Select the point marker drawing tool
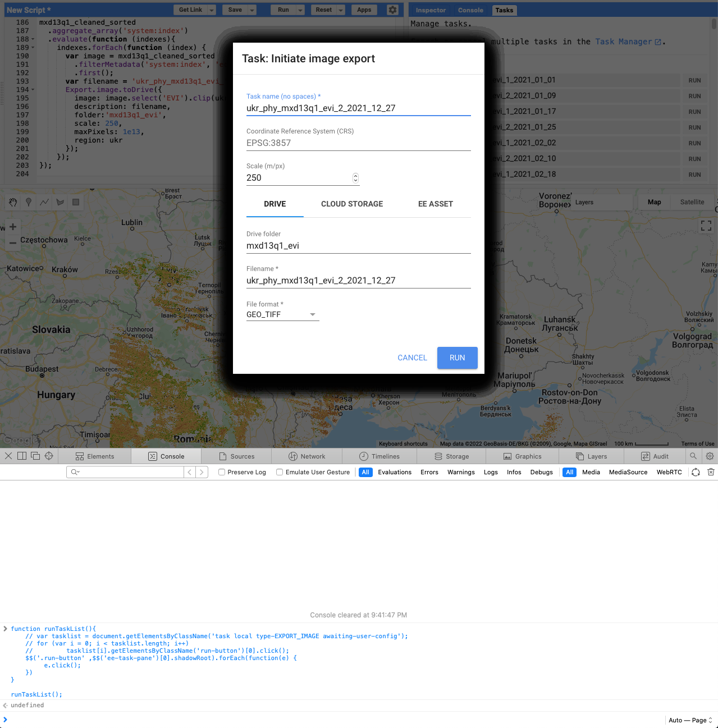 pyautogui.click(x=29, y=202)
